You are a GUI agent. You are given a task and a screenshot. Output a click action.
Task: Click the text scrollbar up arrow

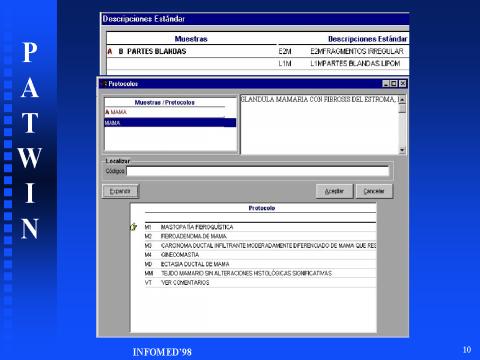click(x=402, y=99)
